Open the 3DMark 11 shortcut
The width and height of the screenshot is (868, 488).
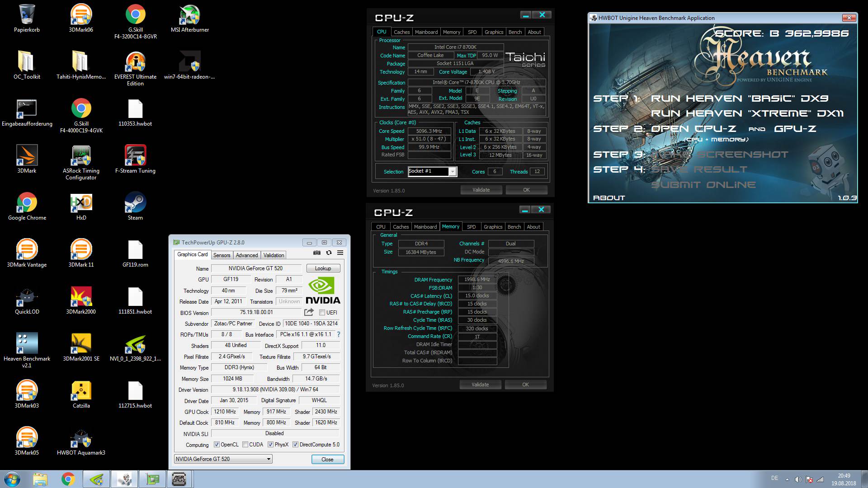pos(81,253)
